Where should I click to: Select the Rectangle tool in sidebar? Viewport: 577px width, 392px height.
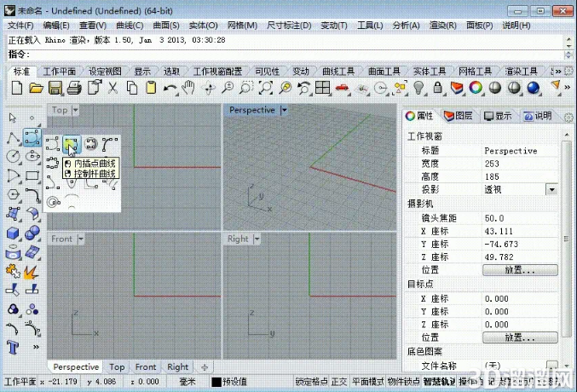(32, 176)
